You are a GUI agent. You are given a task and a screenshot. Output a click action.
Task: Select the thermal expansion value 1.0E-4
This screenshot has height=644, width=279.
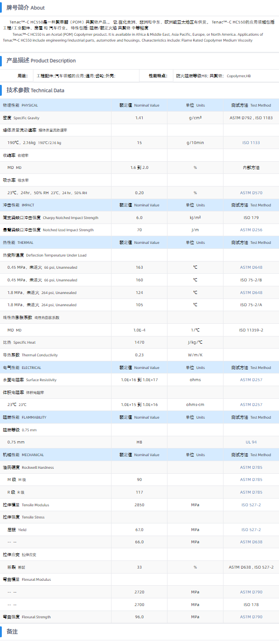point(139,330)
